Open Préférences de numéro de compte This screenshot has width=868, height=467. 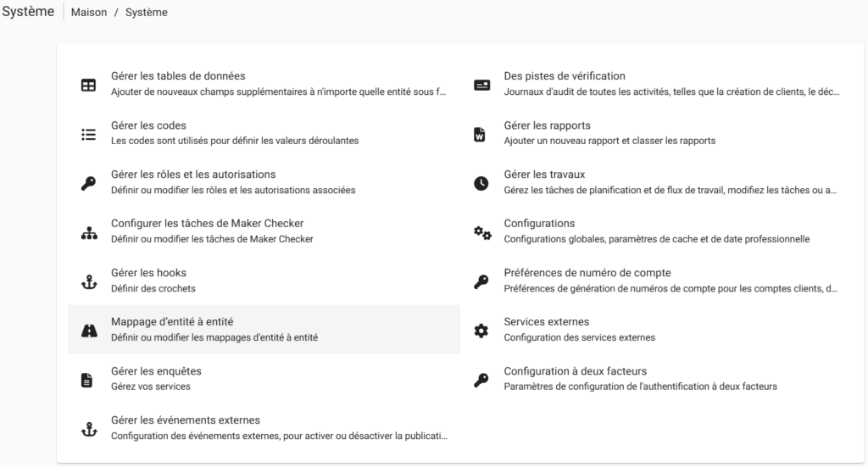[587, 273]
